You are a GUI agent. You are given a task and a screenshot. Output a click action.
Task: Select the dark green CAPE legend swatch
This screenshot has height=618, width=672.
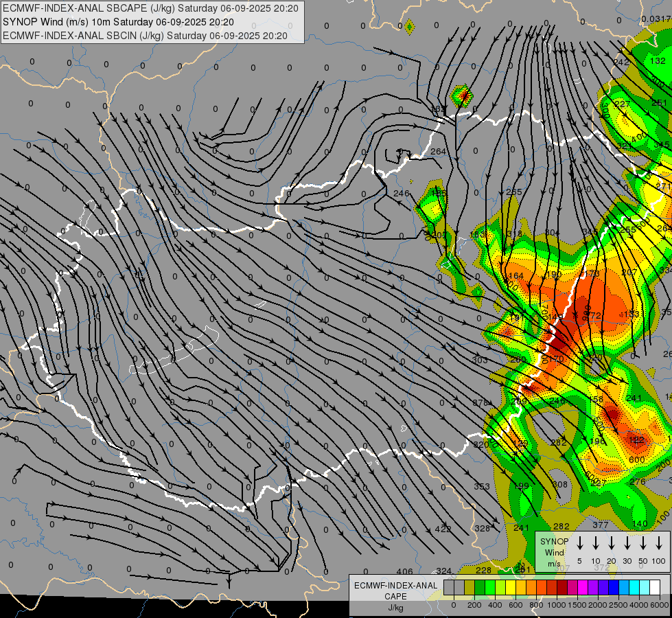(480, 587)
